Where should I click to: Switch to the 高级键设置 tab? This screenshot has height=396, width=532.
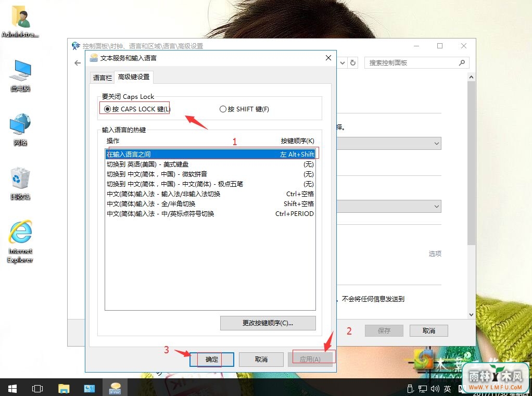[134, 77]
